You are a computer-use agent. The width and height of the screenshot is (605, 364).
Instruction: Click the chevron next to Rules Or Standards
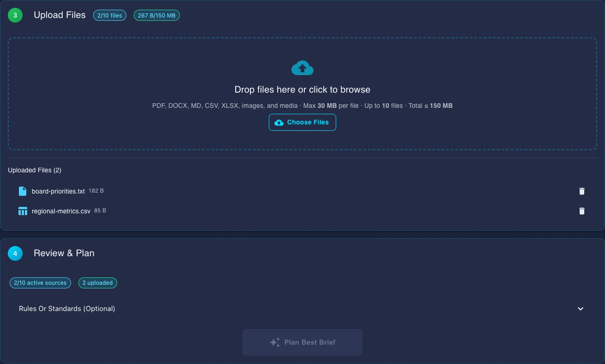click(581, 309)
